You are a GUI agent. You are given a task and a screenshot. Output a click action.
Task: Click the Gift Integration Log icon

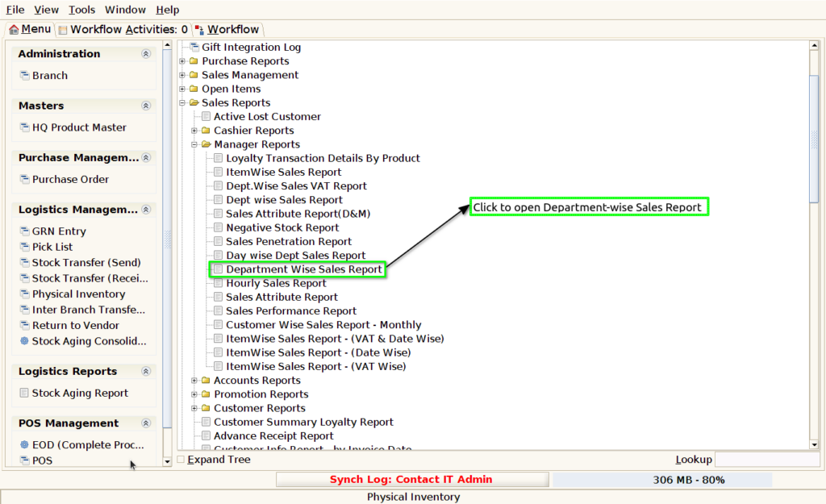point(194,47)
